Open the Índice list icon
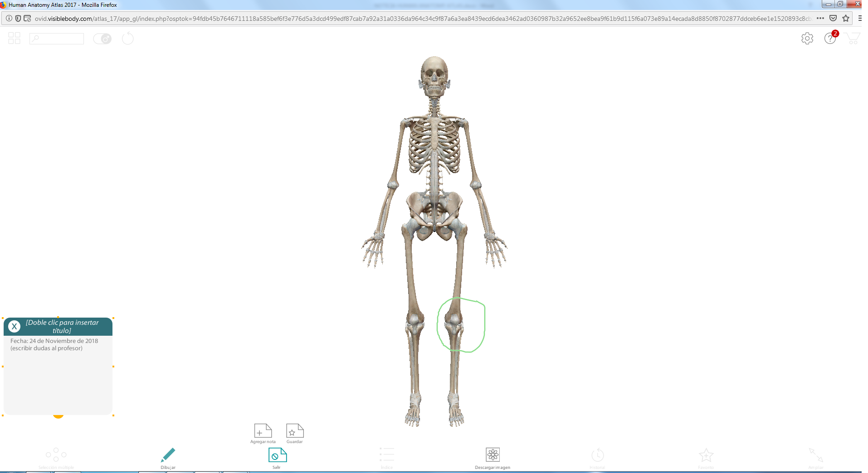The width and height of the screenshot is (868, 473). click(387, 455)
